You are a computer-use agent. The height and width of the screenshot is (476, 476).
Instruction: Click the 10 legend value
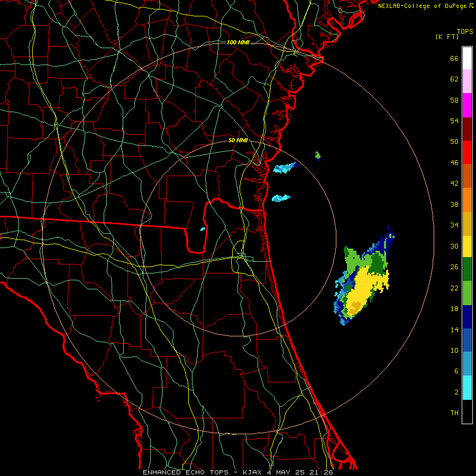pos(454,350)
